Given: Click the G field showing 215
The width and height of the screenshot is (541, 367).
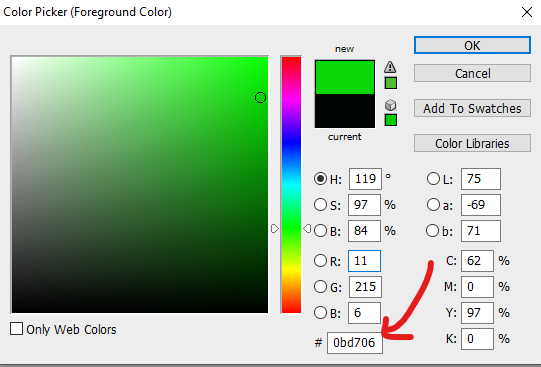Looking at the screenshot, I should 365,287.
